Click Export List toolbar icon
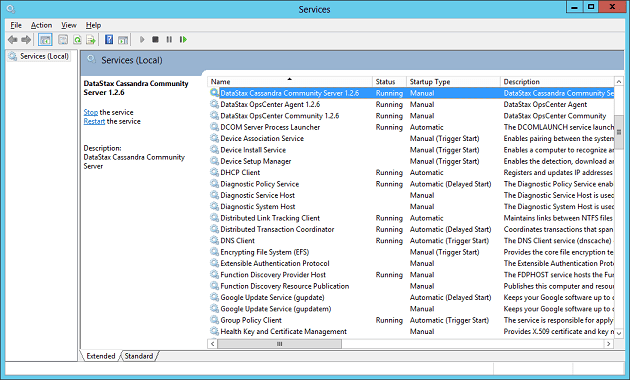The width and height of the screenshot is (630, 380). pyautogui.click(x=91, y=39)
